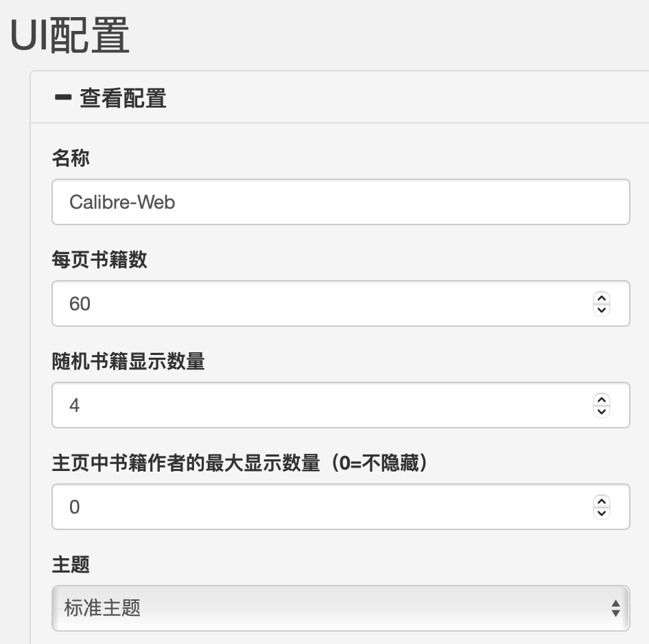Open the 标准主题 theme dropdown
Screen dimensions: 649x644
[340, 608]
